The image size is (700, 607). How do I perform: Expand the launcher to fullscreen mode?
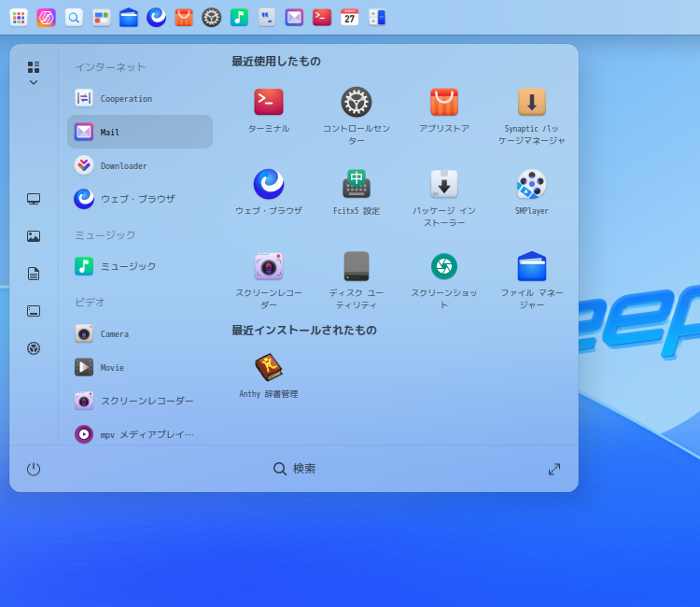click(x=554, y=469)
